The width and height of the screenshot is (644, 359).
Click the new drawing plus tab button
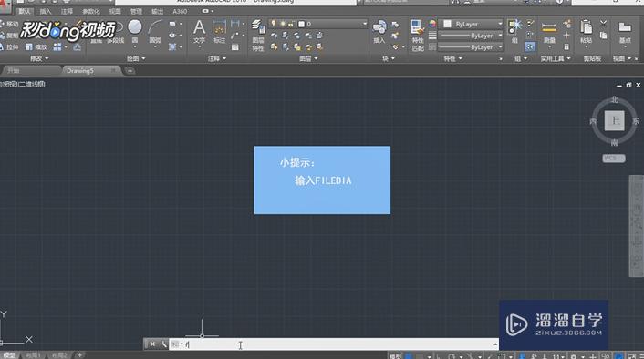click(x=130, y=70)
